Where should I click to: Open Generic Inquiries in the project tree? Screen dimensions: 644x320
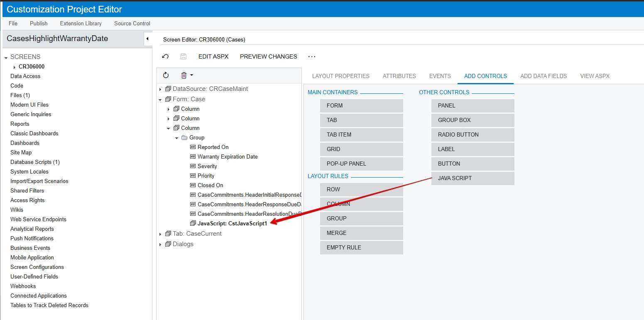pyautogui.click(x=31, y=114)
